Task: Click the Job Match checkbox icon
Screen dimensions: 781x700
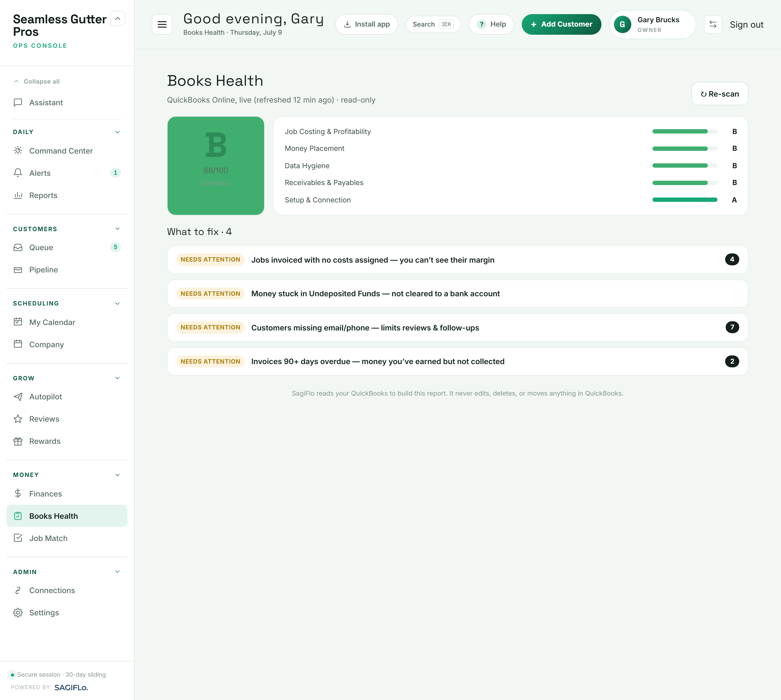Action: pos(18,538)
